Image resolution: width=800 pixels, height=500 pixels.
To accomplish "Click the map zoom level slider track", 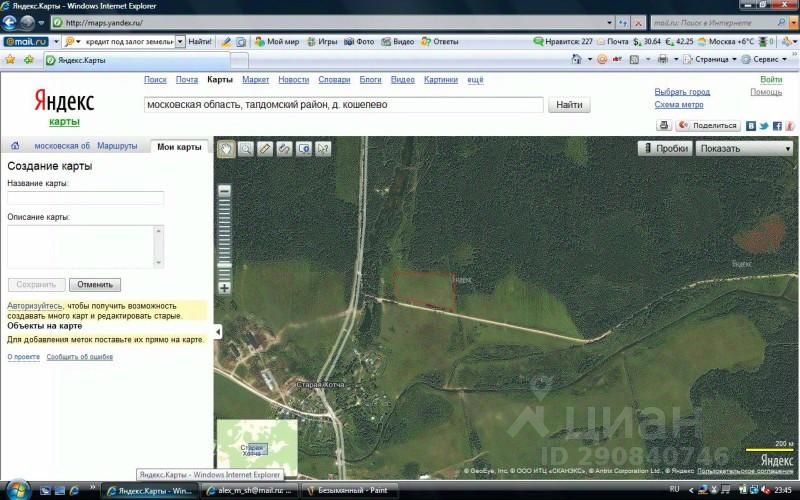I will (224, 239).
